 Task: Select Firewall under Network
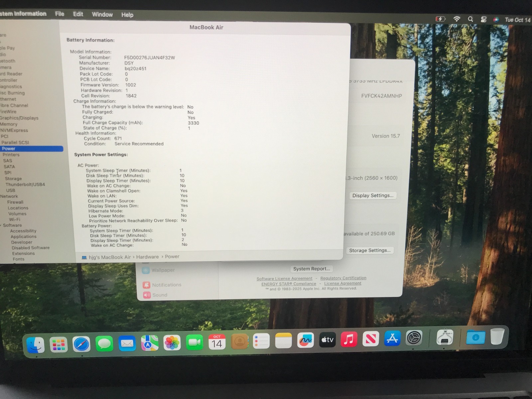coord(15,202)
